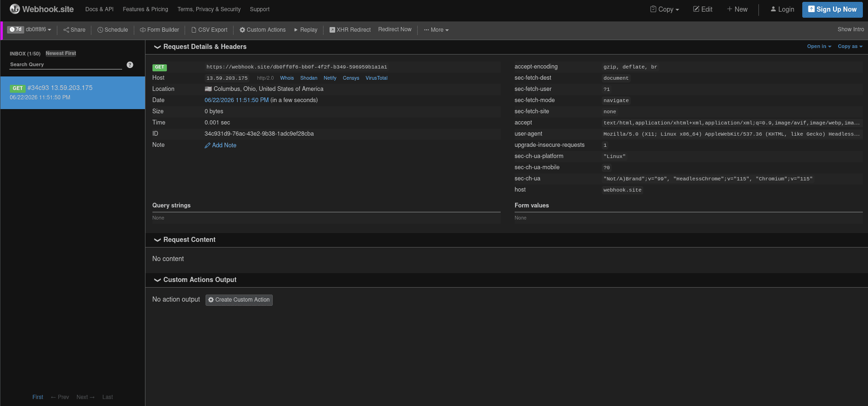This screenshot has width=868, height=406.
Task: Select request #34c93 from 13.59.203.175
Action: point(73,92)
